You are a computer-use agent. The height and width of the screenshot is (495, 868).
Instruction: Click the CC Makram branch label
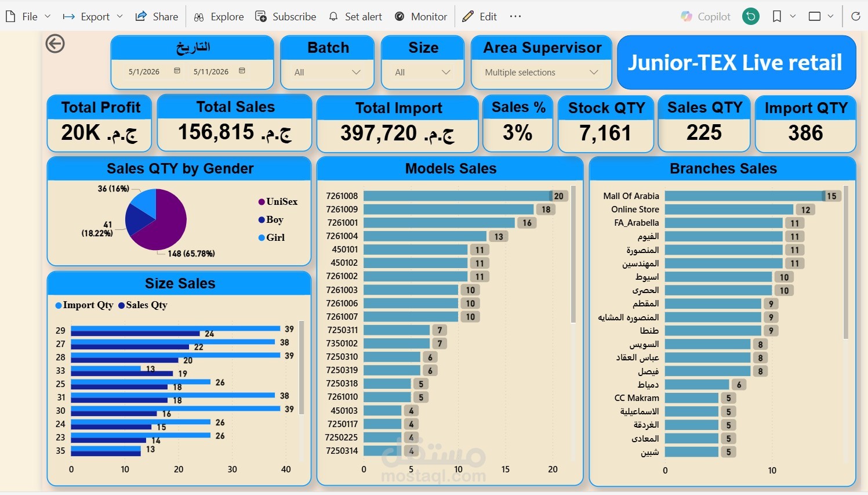[x=637, y=398]
